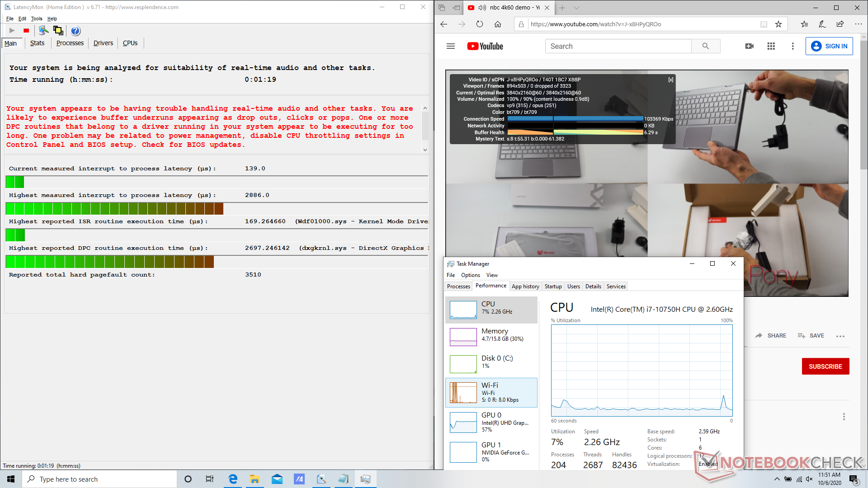
Task: Click the SIGN IN button on YouTube
Action: pyautogui.click(x=829, y=46)
